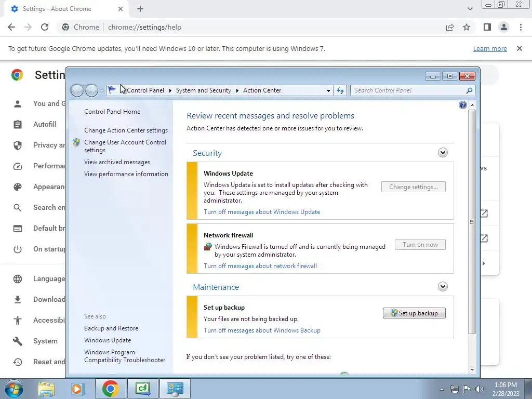
Task: Collapse the Security section chevron
Action: point(443,153)
